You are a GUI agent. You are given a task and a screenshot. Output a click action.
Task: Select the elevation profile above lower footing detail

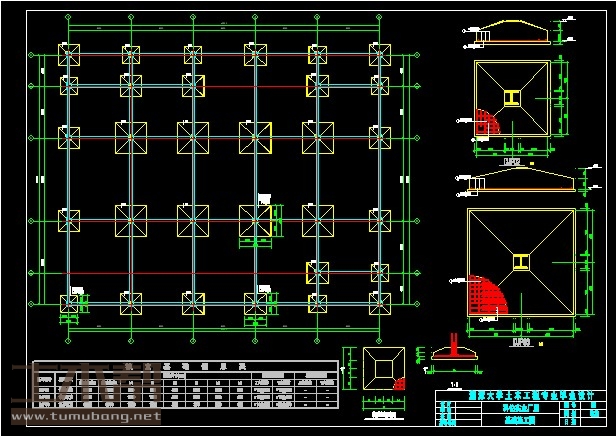[x=522, y=182]
